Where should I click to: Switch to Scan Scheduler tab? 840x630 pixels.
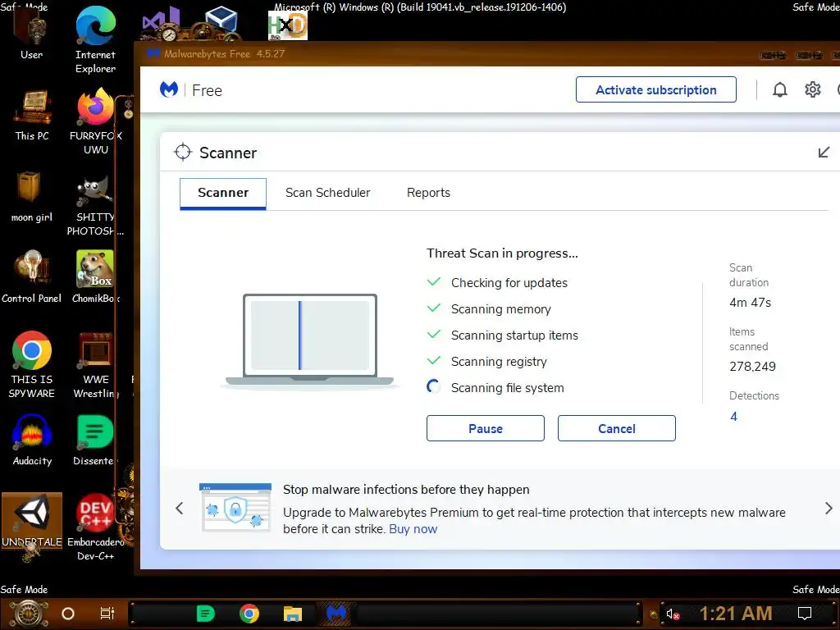click(328, 193)
